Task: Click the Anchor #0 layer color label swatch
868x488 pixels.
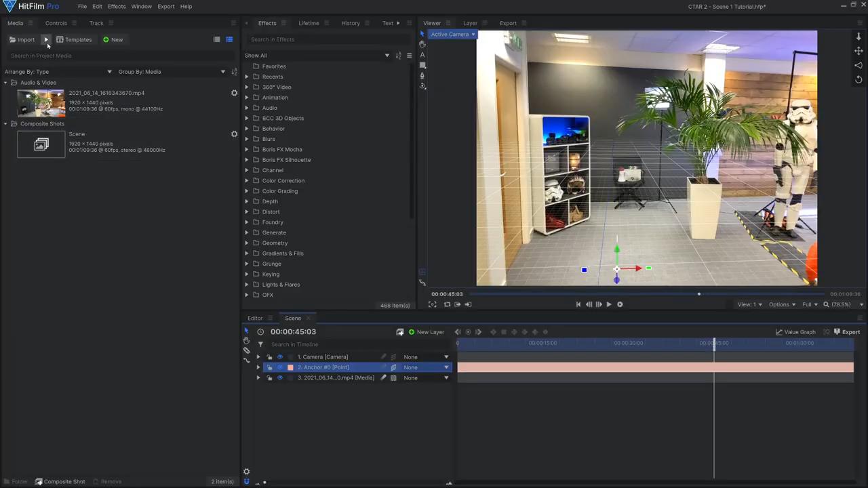Action: point(290,367)
